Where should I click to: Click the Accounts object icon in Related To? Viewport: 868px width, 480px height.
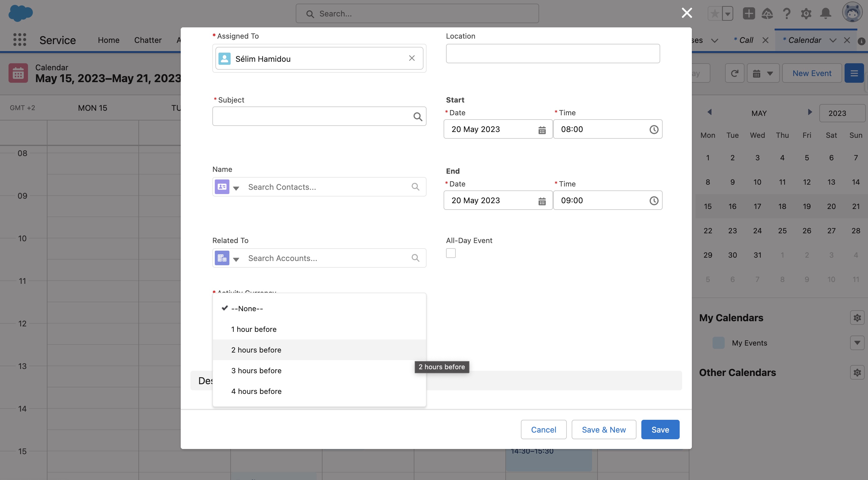pos(222,258)
